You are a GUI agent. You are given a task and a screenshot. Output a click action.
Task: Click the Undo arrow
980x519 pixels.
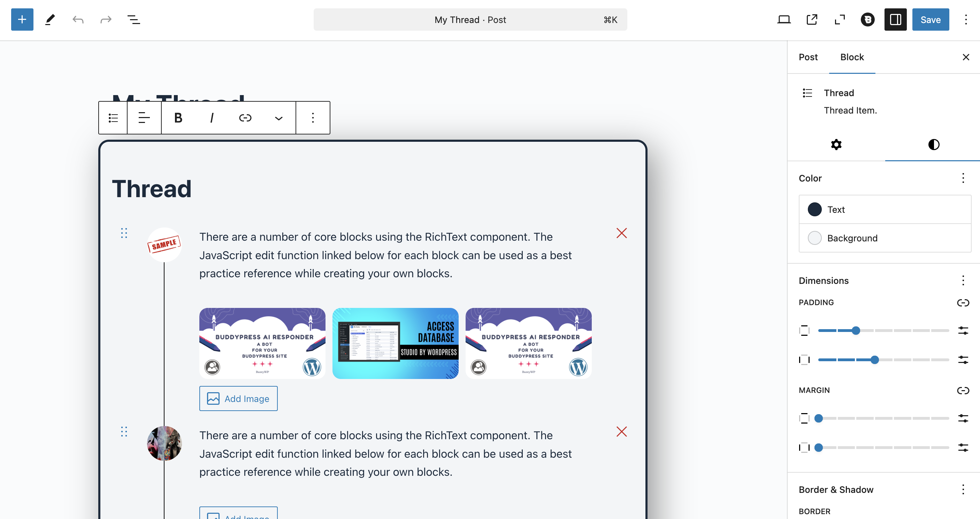click(78, 20)
